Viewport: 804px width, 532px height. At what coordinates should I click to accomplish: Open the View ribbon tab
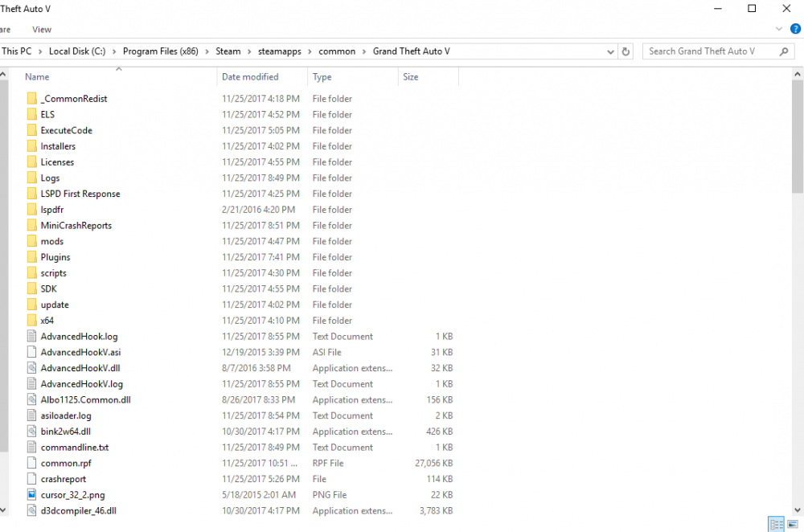pyautogui.click(x=42, y=30)
